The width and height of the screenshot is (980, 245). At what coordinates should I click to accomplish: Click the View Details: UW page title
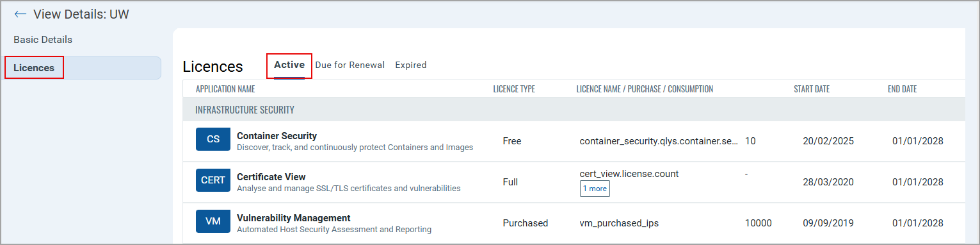[x=81, y=14]
